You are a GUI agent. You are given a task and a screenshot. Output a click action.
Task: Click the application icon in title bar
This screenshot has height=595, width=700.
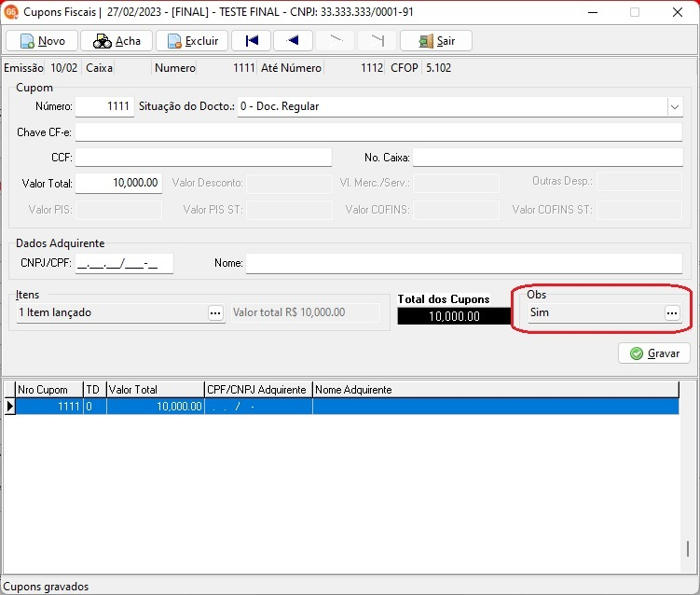click(x=10, y=12)
